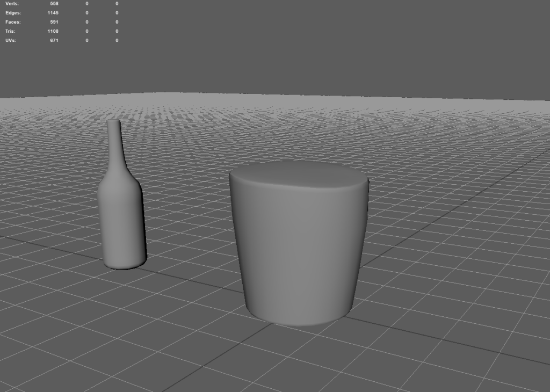Click the Edges count value 1145
This screenshot has width=550, height=392.
point(53,13)
